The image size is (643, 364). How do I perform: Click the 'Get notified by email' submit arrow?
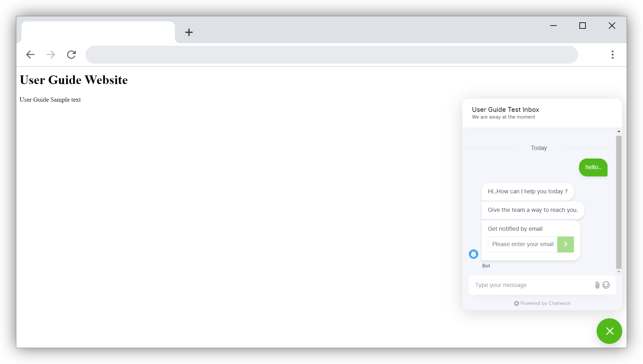565,244
